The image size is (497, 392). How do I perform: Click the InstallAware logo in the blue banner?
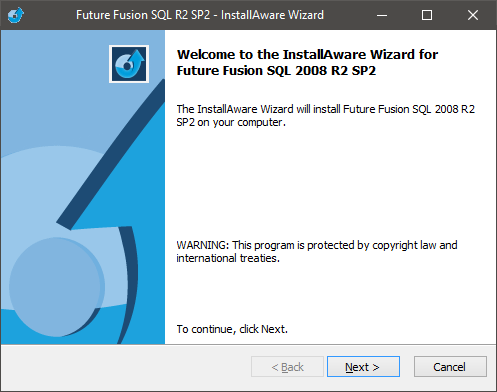129,64
